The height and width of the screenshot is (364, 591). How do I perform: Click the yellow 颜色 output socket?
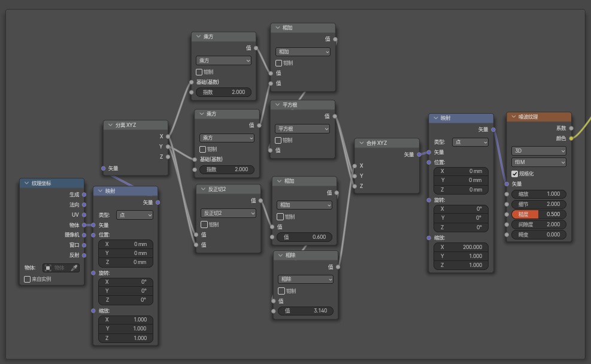click(x=571, y=138)
